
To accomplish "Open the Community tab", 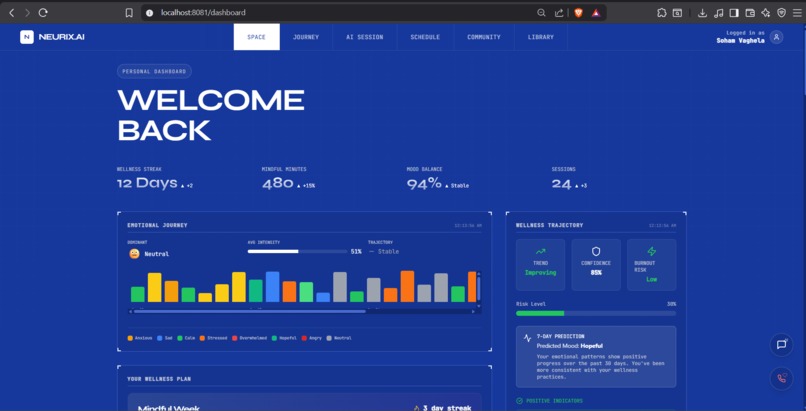I will point(484,37).
